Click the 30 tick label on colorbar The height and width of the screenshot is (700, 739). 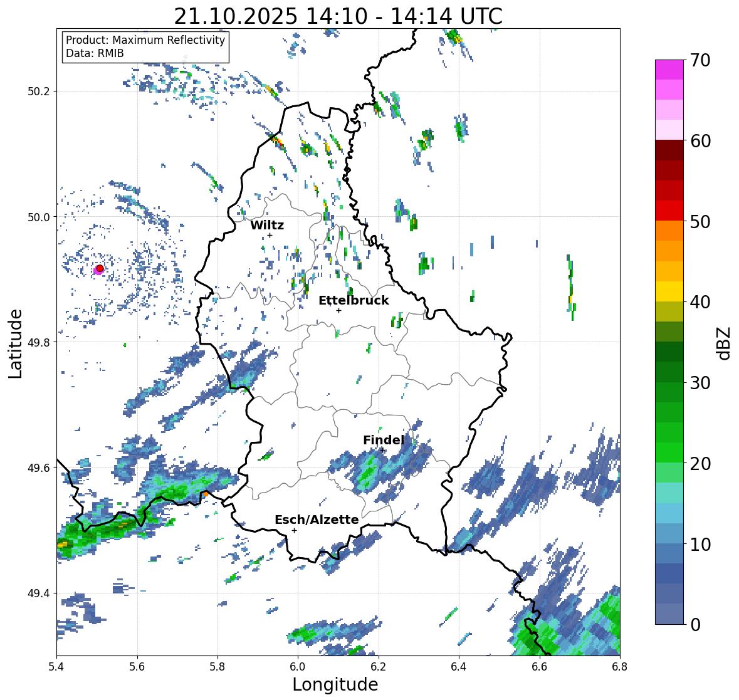pos(700,383)
